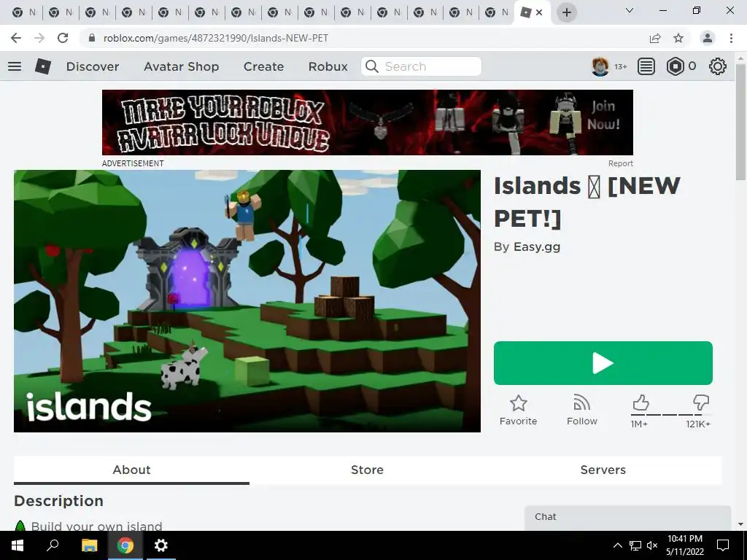
Task: Open the Windows Start menu
Action: coord(18,545)
